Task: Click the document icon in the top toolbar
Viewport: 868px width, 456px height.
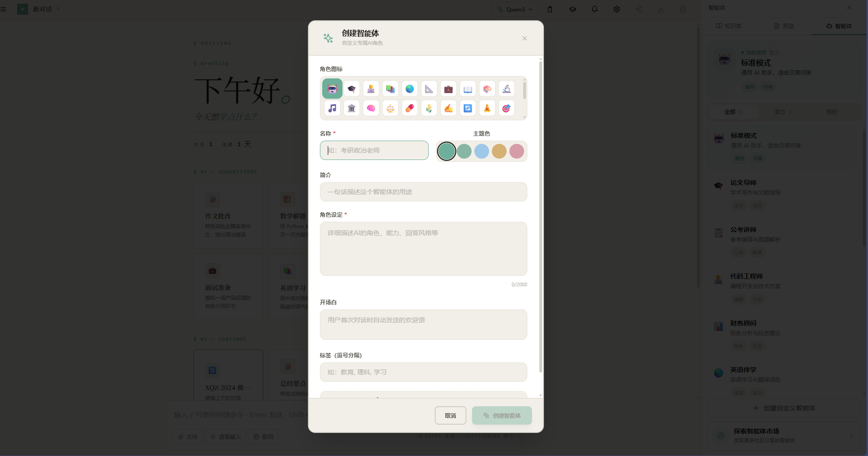Action: (x=683, y=9)
